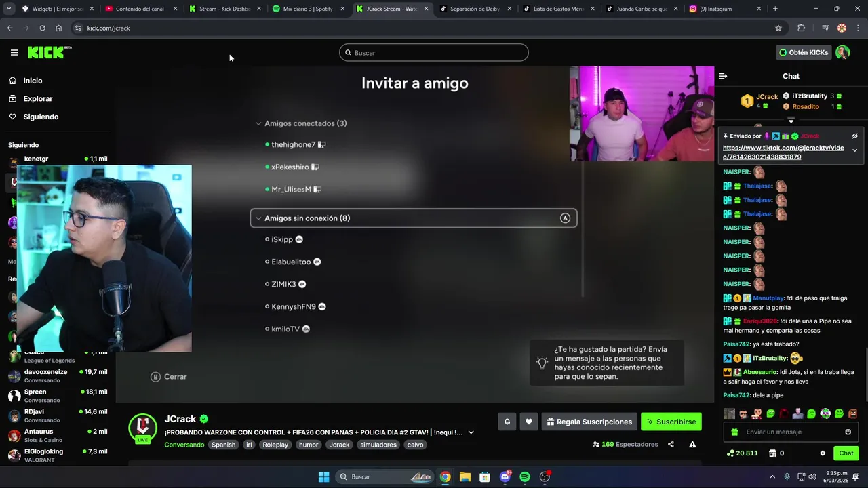Click JCrack in the leaderboard
The image size is (868, 488).
[767, 97]
